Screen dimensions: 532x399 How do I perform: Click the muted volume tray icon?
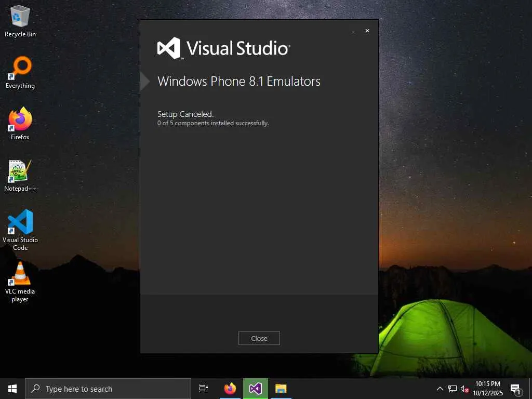tap(464, 389)
